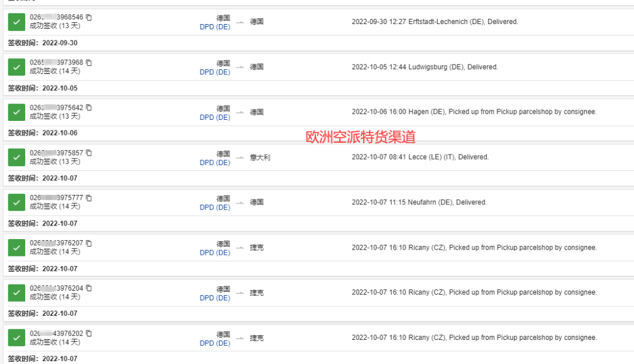Viewport: 634px width, 364px height.
Task: Select green checkmark for Ludwigsburg delivery row
Action: 16,67
